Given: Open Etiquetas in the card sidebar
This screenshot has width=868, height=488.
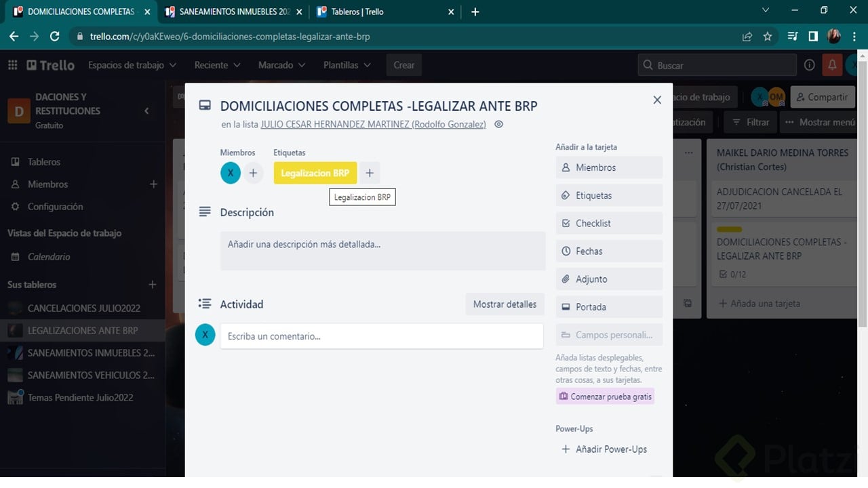Looking at the screenshot, I should tap(609, 195).
